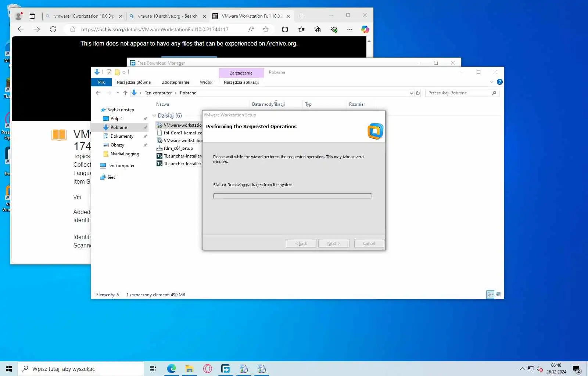
Task: Open Edge Collections icon
Action: (318, 29)
